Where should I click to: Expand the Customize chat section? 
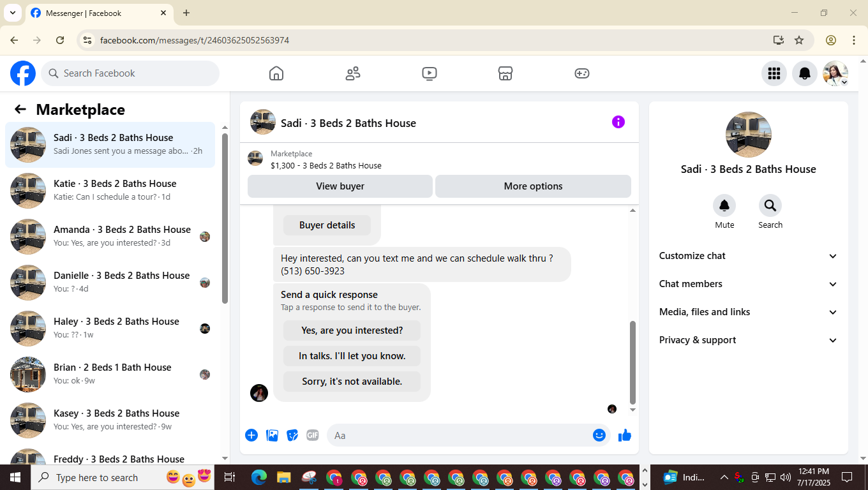[x=748, y=256]
